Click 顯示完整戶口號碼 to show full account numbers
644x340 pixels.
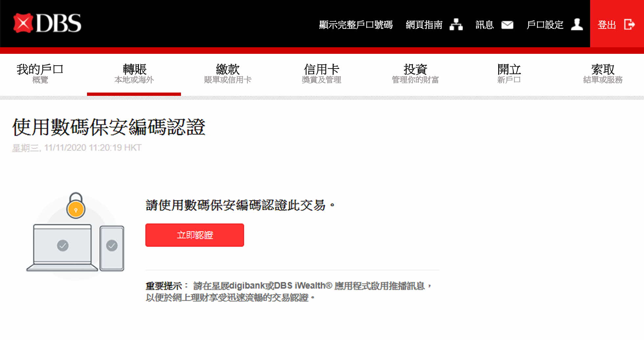coord(356,25)
